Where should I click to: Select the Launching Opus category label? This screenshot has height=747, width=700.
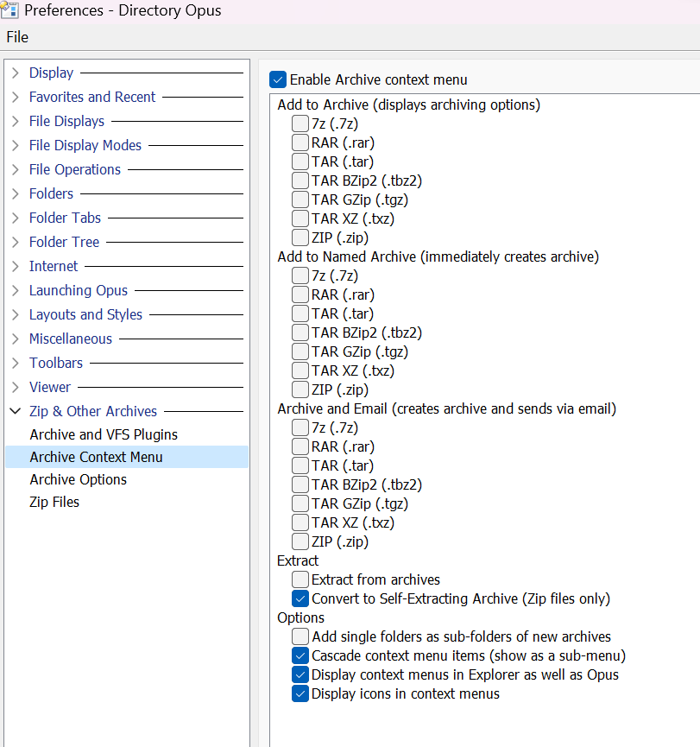click(x=79, y=291)
